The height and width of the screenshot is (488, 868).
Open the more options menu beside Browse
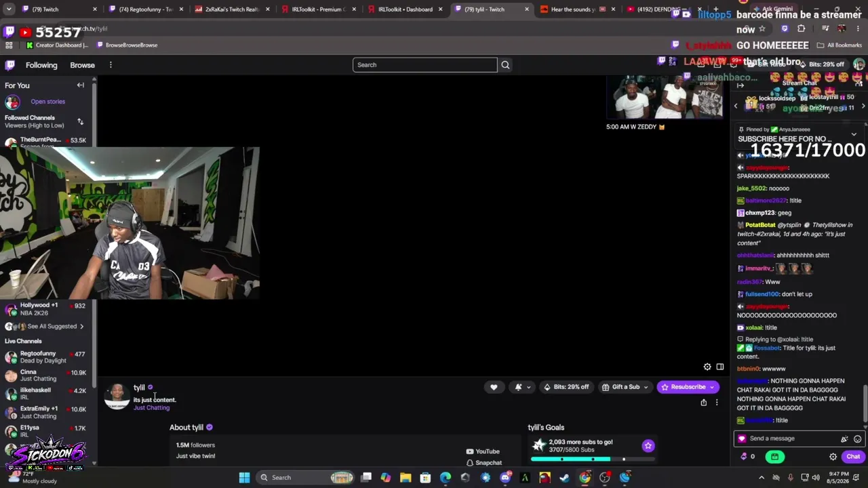click(x=111, y=65)
